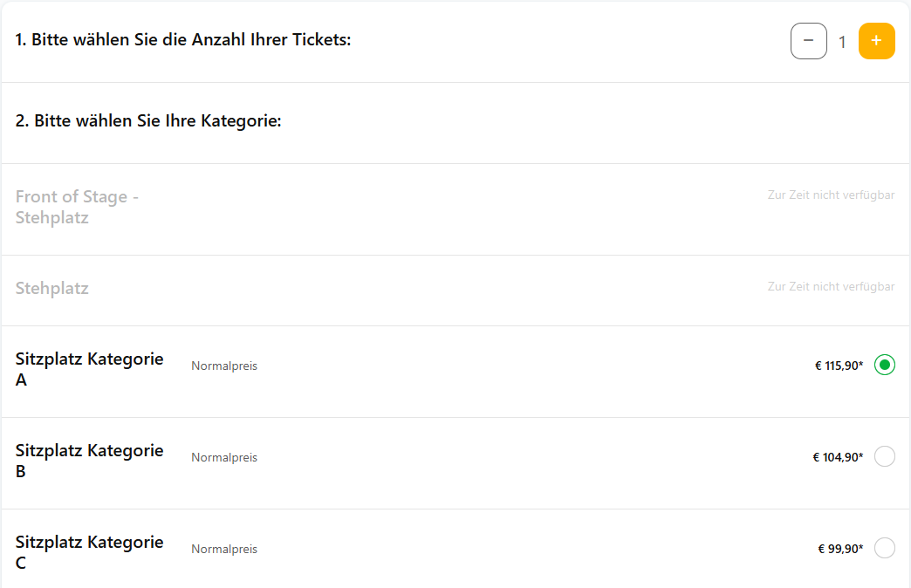Select Sitzplatz Kategorie C radio button
The image size is (911, 588).
[884, 548]
